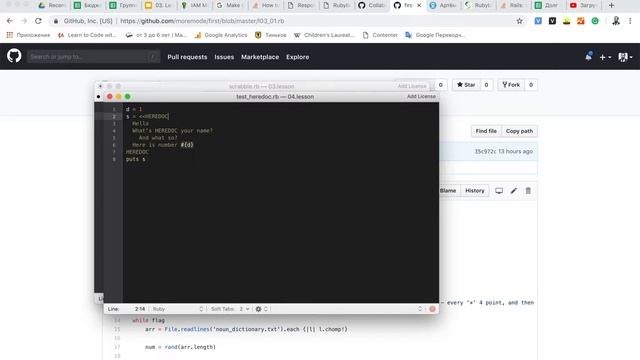Go back with browser back arrow

click(x=10, y=21)
